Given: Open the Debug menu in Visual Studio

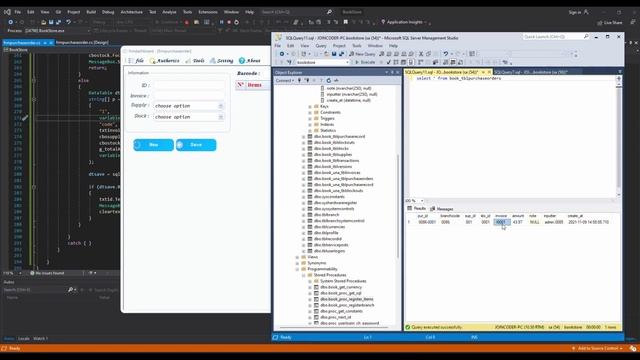Looking at the screenshot, I should click(108, 12).
